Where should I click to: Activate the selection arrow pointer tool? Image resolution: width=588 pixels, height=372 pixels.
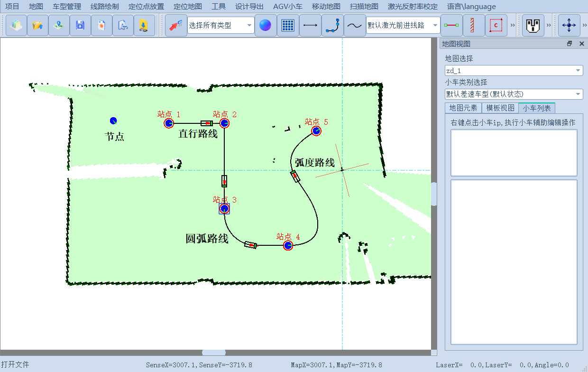coord(175,26)
